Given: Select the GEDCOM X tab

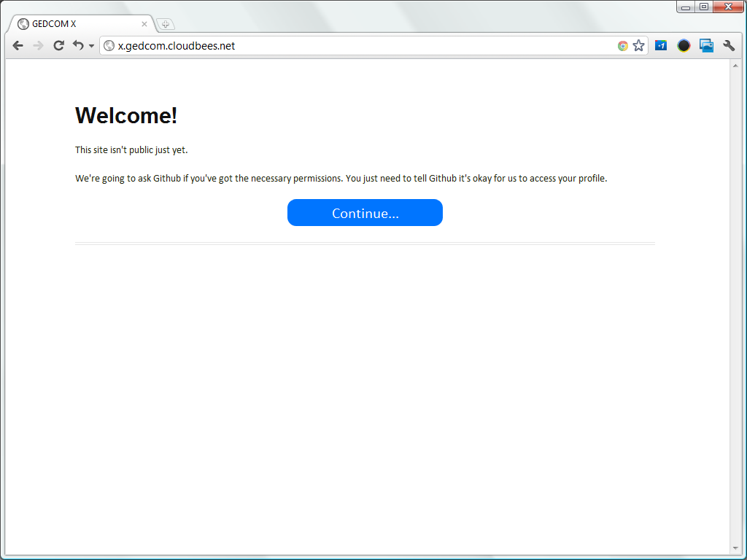Looking at the screenshot, I should coord(81,24).
